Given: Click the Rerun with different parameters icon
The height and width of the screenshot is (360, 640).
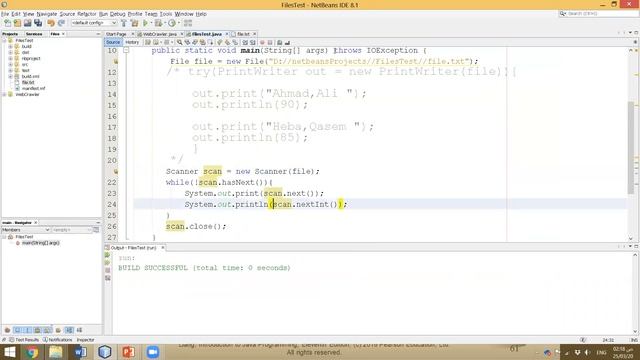Looking at the screenshot, I should click(x=107, y=263).
